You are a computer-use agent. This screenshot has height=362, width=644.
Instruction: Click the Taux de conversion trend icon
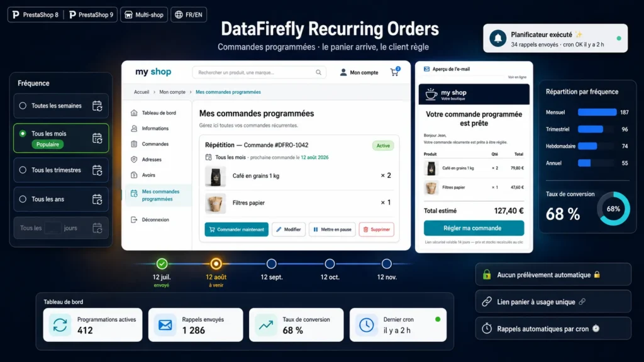click(x=266, y=325)
